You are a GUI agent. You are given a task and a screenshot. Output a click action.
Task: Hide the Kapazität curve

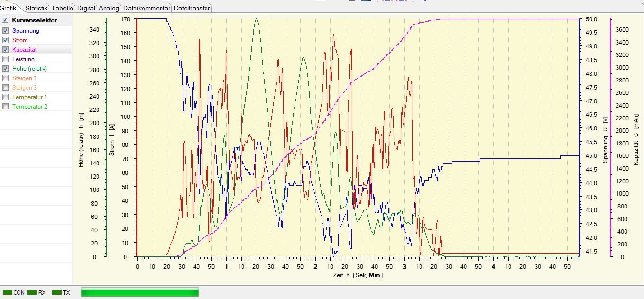tap(5, 50)
